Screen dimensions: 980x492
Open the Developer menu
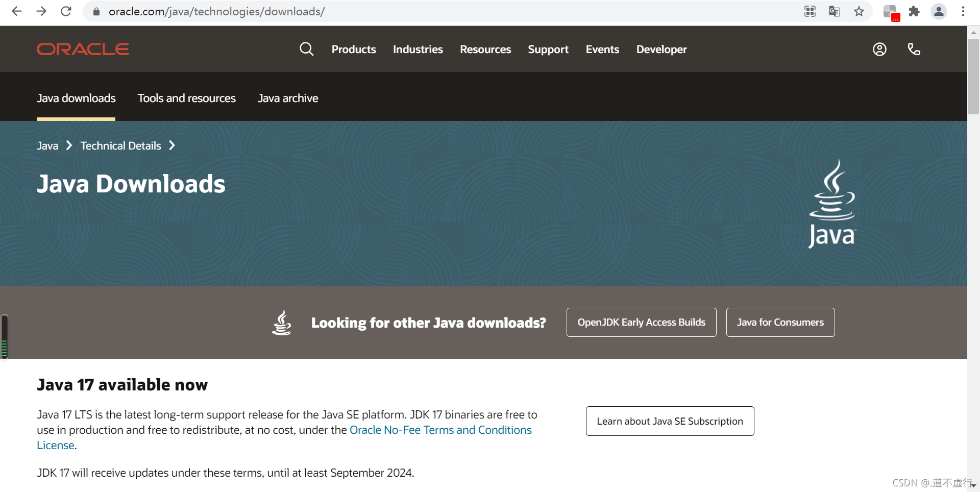[x=661, y=49]
